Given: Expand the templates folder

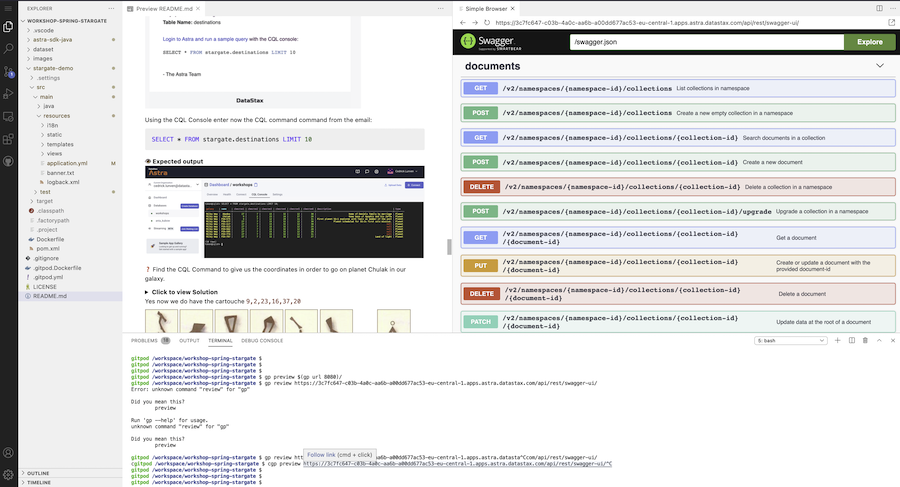Looking at the screenshot, I should (60, 144).
